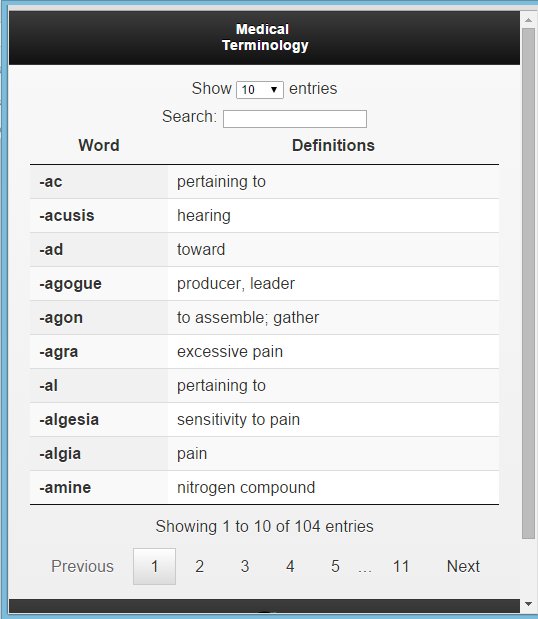
Task: Go to page 3 of results
Action: click(x=245, y=566)
